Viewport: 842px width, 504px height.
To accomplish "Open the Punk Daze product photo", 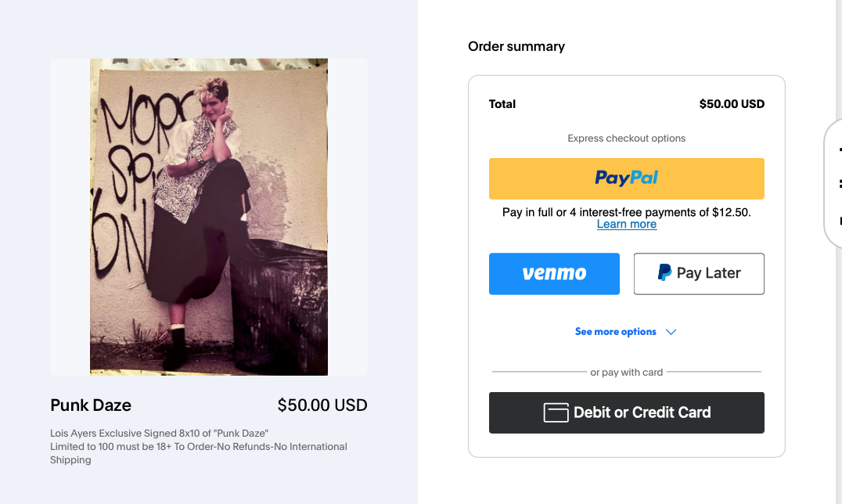I will point(209,217).
